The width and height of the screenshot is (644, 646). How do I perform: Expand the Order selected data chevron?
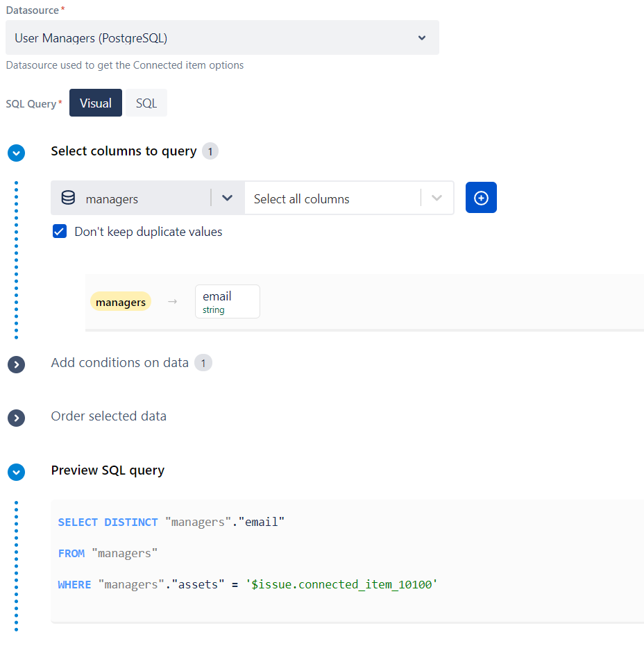click(x=16, y=418)
